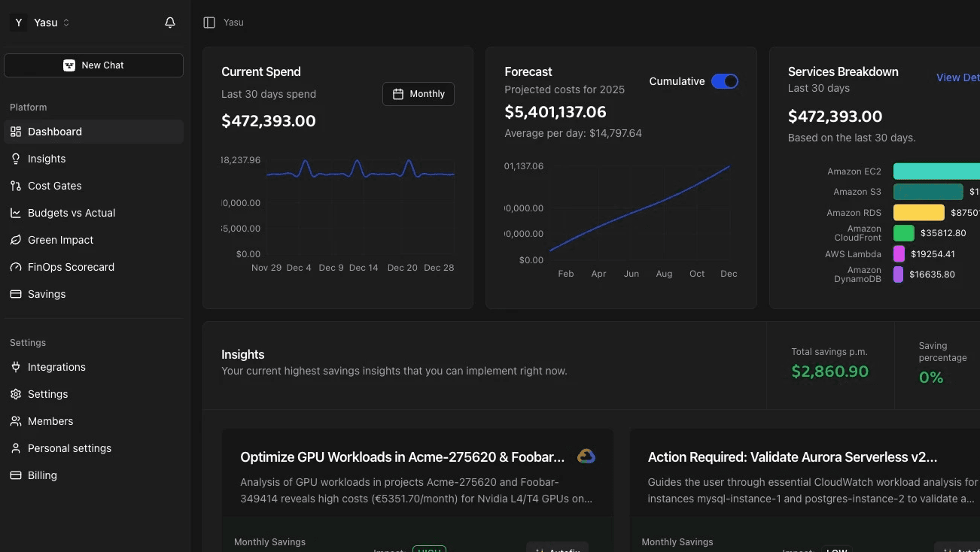Click the Yasu breadcrumb
The height and width of the screenshot is (552, 980).
click(233, 23)
